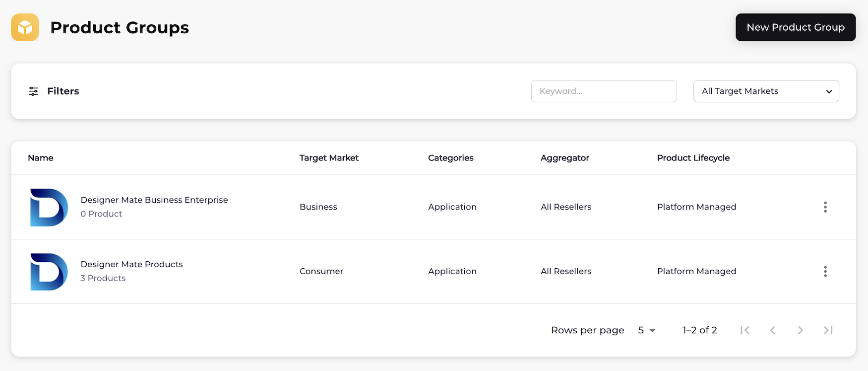The width and height of the screenshot is (868, 371).
Task: Open the All Target Markets dropdown
Action: pyautogui.click(x=766, y=91)
